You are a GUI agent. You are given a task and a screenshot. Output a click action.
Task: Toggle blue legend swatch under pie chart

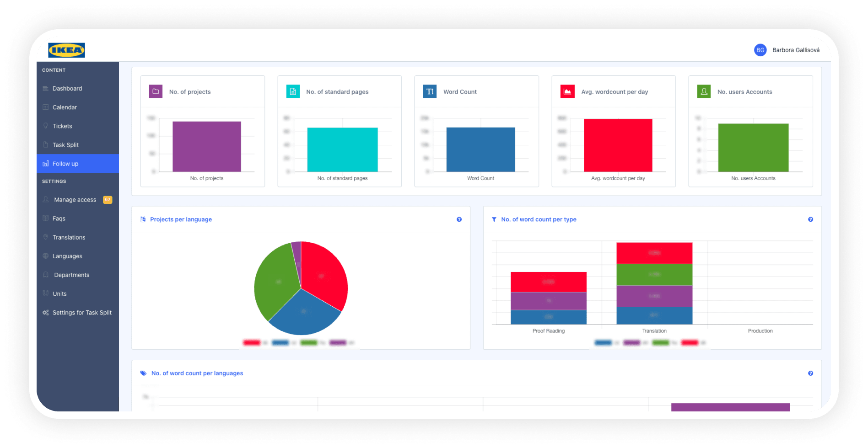pyautogui.click(x=280, y=342)
